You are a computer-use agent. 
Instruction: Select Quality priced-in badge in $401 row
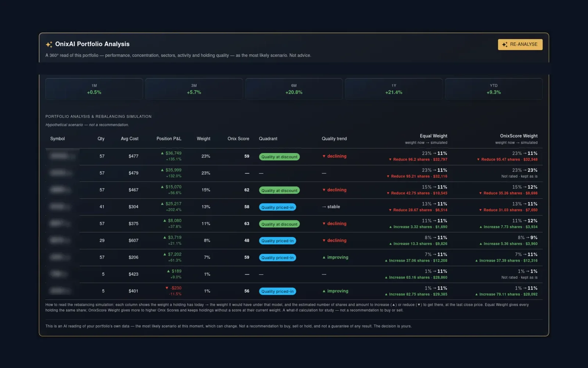pos(277,291)
